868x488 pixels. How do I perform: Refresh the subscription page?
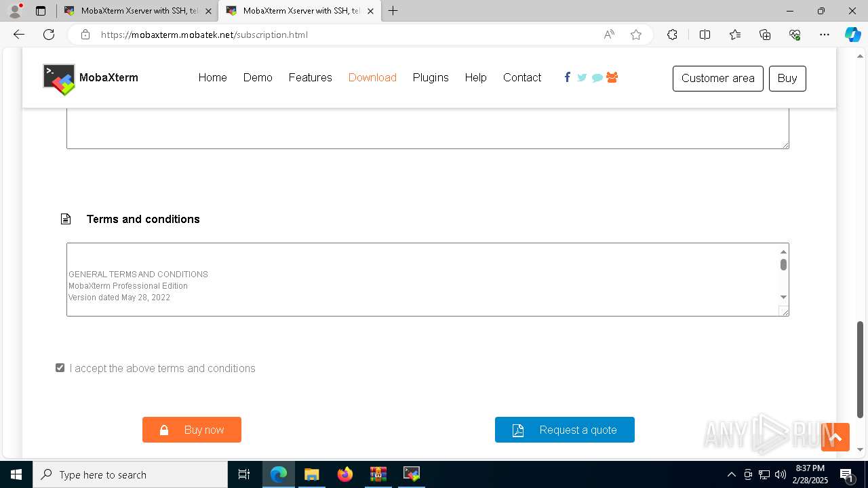(x=49, y=35)
